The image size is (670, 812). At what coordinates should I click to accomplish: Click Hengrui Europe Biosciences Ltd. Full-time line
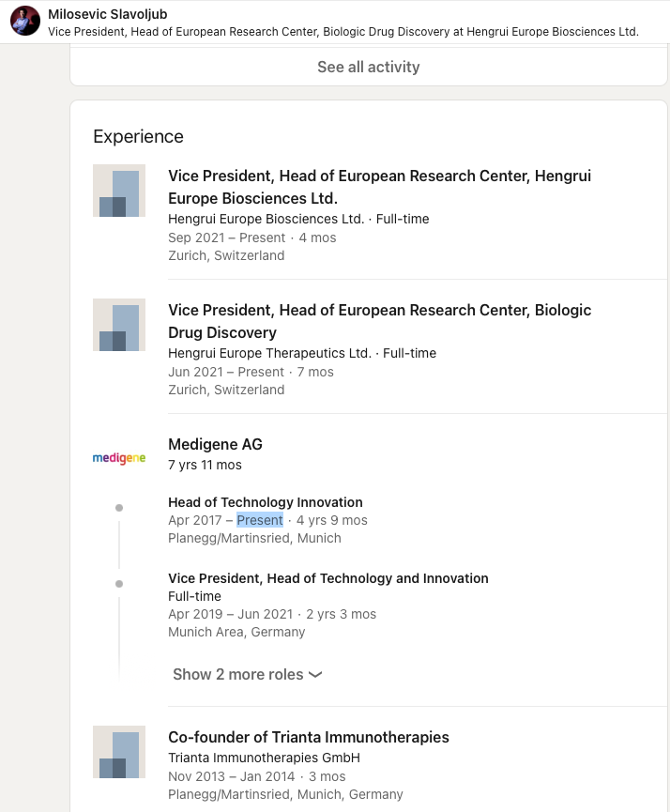pos(298,219)
